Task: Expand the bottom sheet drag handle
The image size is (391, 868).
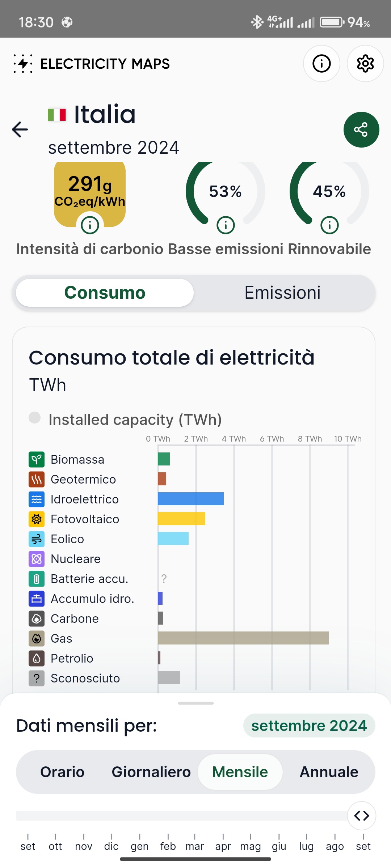Action: 196,703
